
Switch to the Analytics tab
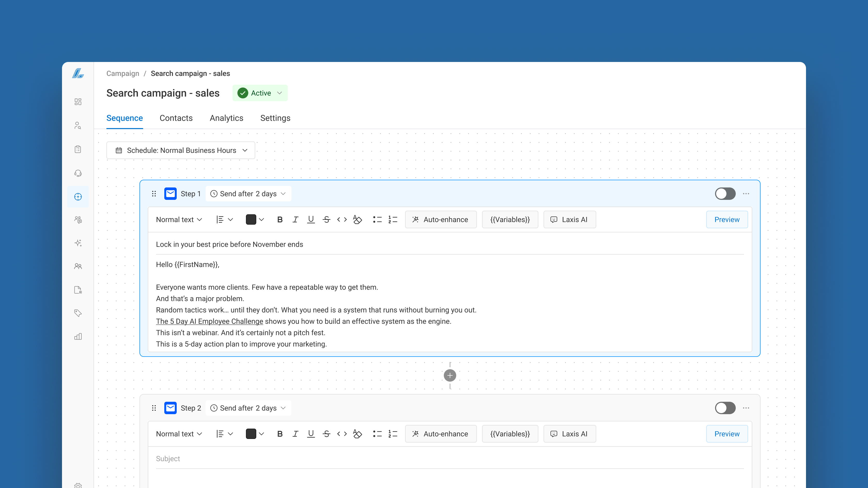click(x=226, y=118)
